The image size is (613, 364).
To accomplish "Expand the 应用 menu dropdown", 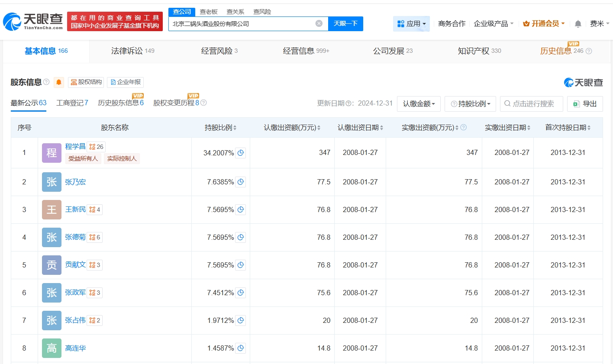I will 411,24.
